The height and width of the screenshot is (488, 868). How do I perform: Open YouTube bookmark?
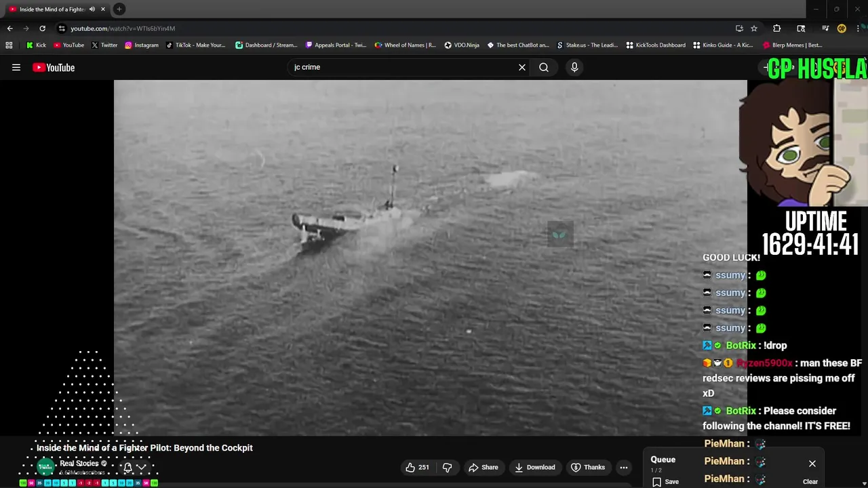pos(68,45)
